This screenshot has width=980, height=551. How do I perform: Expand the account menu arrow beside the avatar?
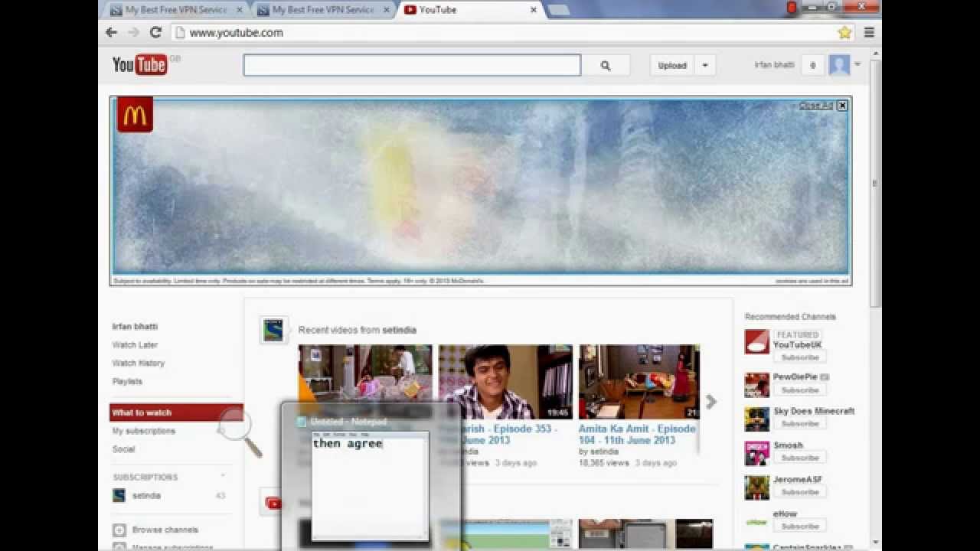pos(857,64)
